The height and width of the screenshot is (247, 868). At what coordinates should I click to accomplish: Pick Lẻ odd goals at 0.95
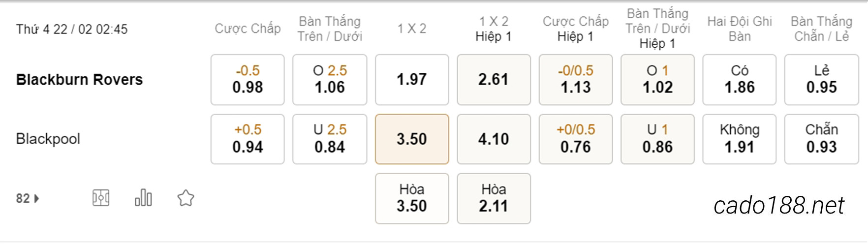pos(822,80)
